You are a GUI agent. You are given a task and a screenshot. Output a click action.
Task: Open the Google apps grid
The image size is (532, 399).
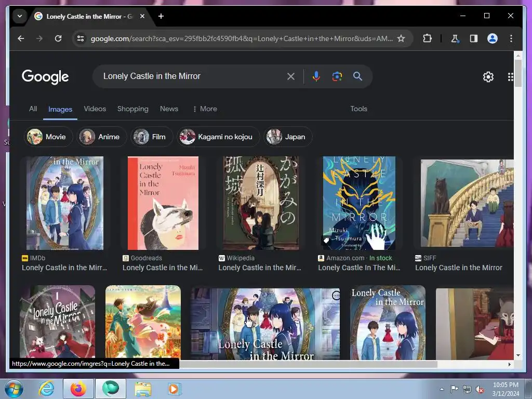pos(510,77)
